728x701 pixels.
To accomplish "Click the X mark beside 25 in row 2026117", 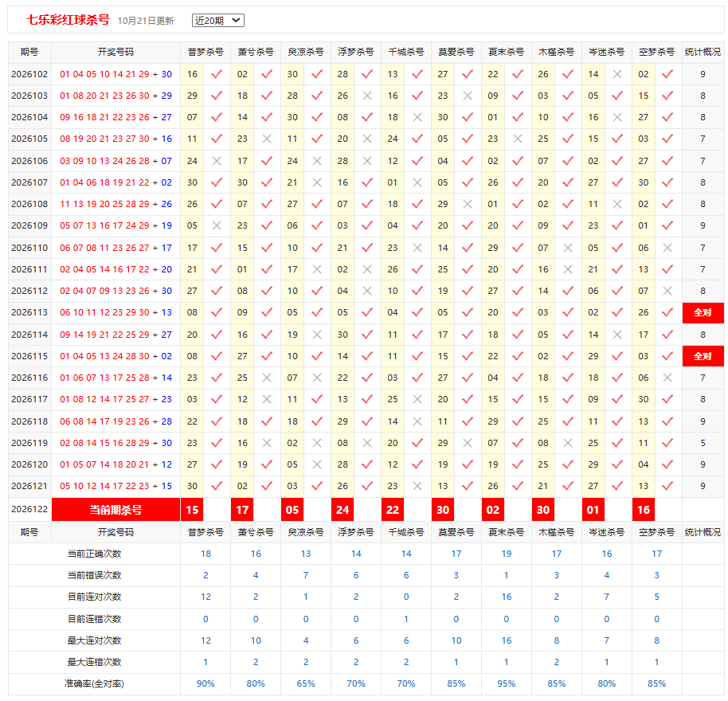I will (x=417, y=399).
